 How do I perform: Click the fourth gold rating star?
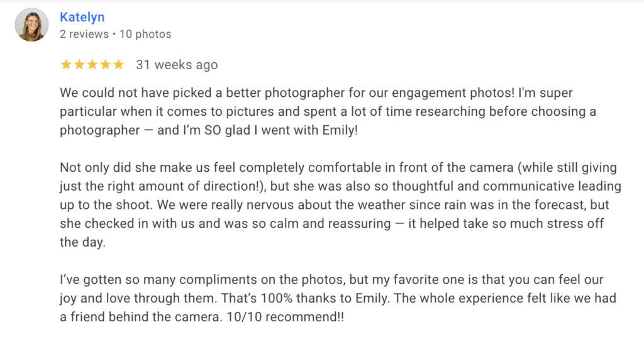click(106, 64)
